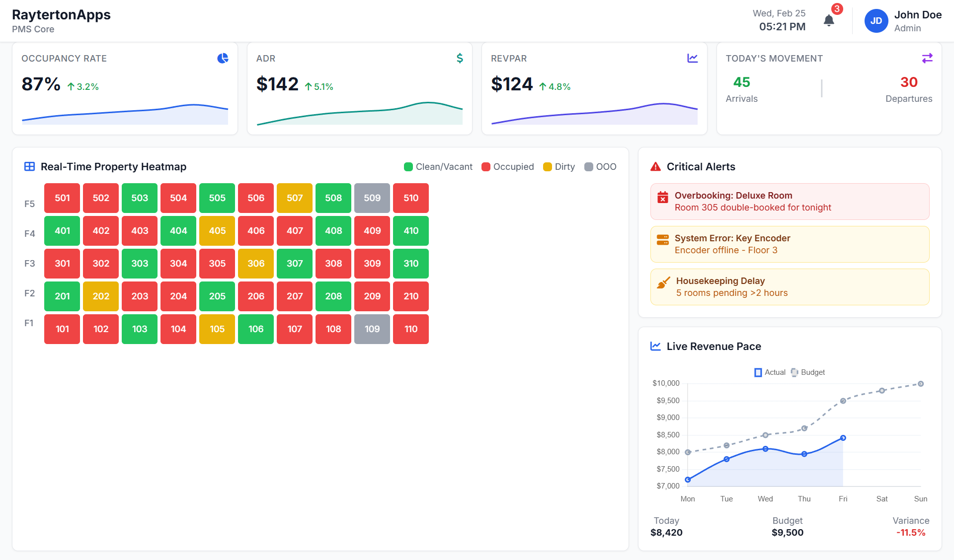
Task: Click the Occupancy Rate pie chart icon
Action: point(223,58)
